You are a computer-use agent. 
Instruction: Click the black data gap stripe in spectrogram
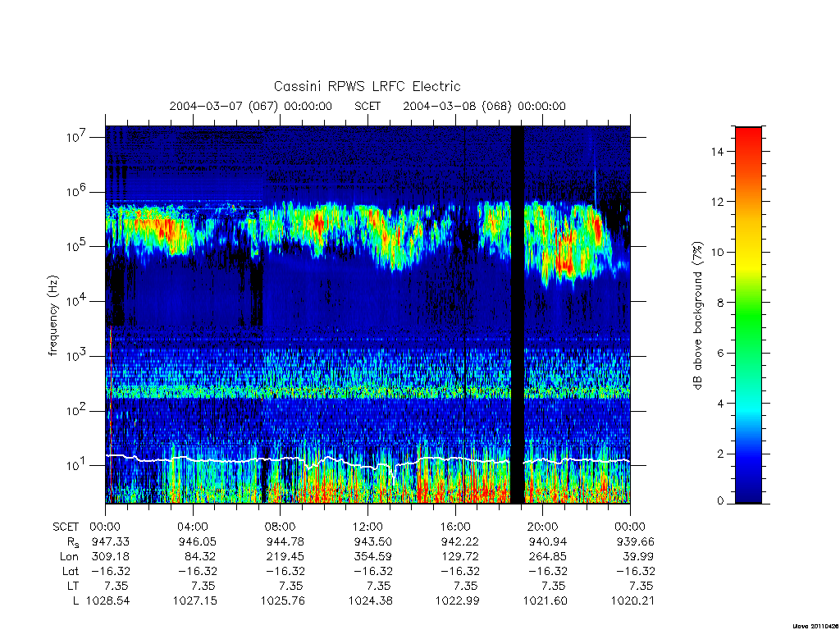[517, 315]
